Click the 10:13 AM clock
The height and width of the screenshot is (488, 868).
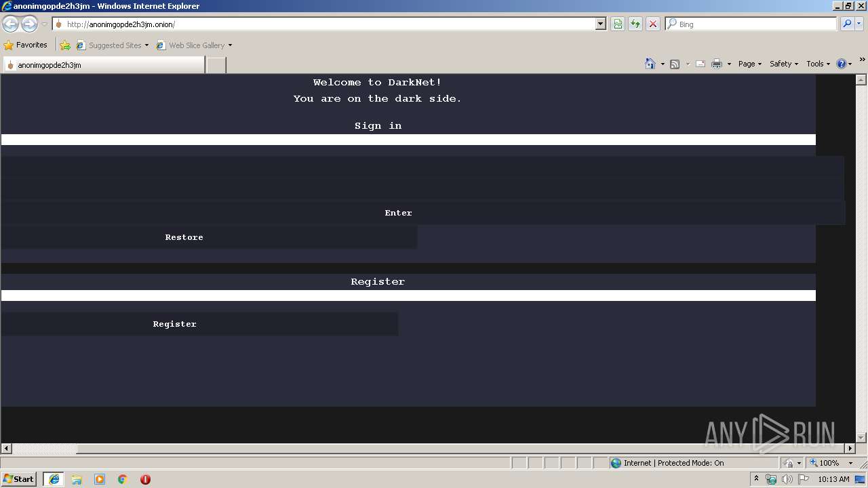pyautogui.click(x=833, y=479)
